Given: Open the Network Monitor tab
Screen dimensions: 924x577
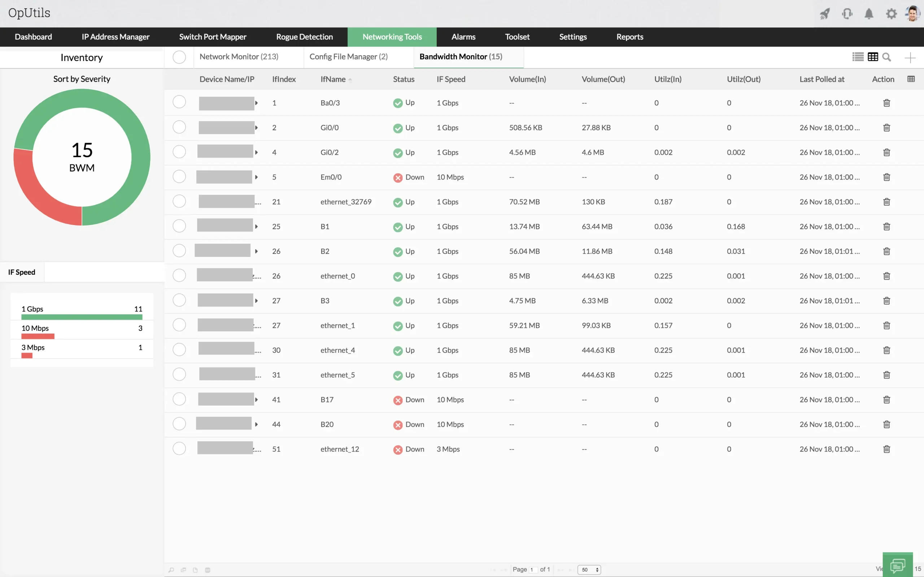Looking at the screenshot, I should pyautogui.click(x=239, y=56).
